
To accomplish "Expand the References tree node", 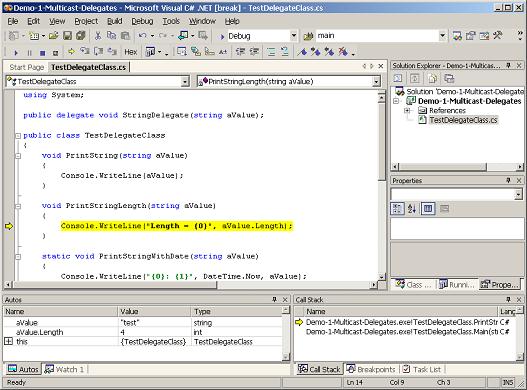I will click(x=407, y=110).
